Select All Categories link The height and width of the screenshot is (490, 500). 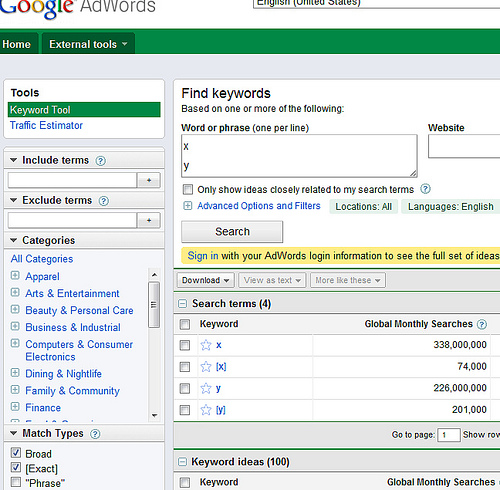point(42,259)
